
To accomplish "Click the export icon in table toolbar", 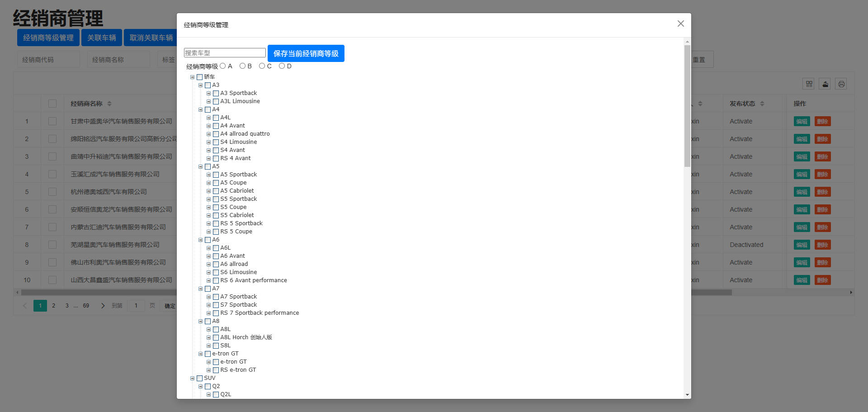I will click(825, 84).
